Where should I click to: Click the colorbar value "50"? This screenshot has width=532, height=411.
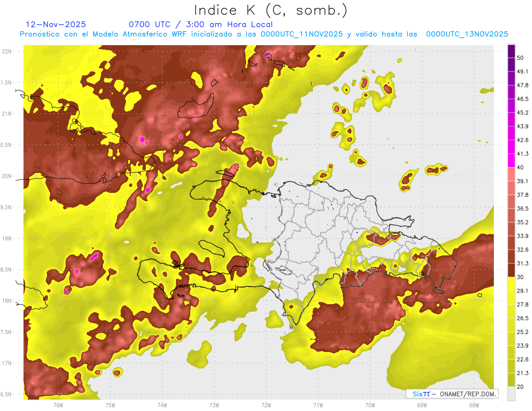520,58
